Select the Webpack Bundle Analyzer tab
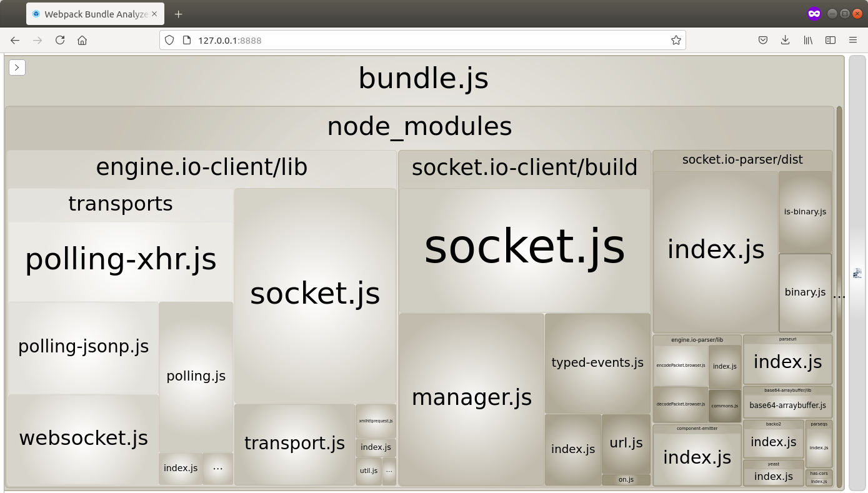This screenshot has height=493, width=868. [87, 13]
